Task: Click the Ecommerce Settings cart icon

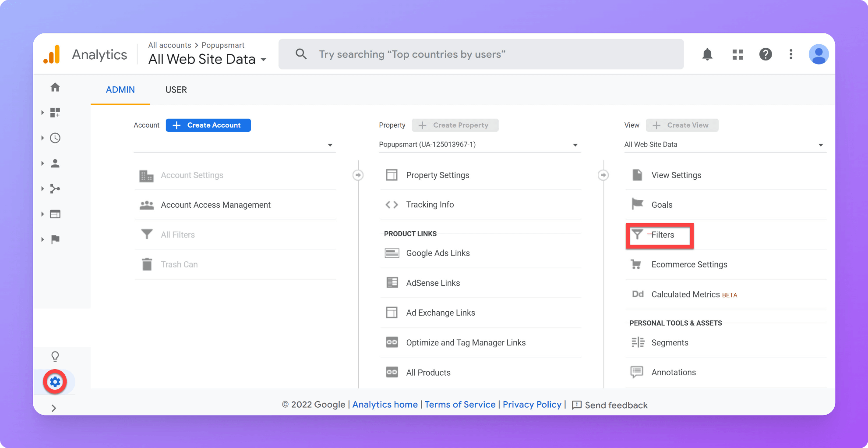Action: click(636, 264)
